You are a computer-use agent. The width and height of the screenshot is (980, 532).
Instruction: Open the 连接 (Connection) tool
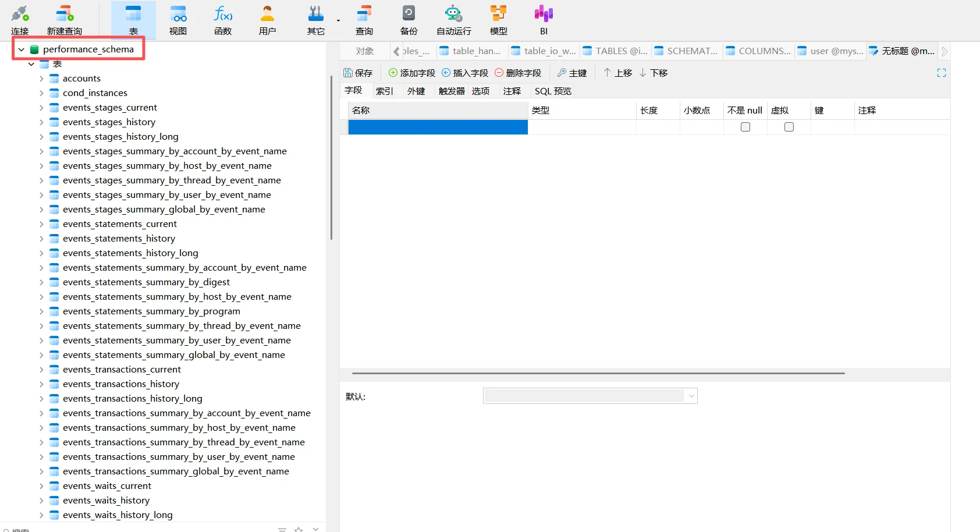(20, 20)
